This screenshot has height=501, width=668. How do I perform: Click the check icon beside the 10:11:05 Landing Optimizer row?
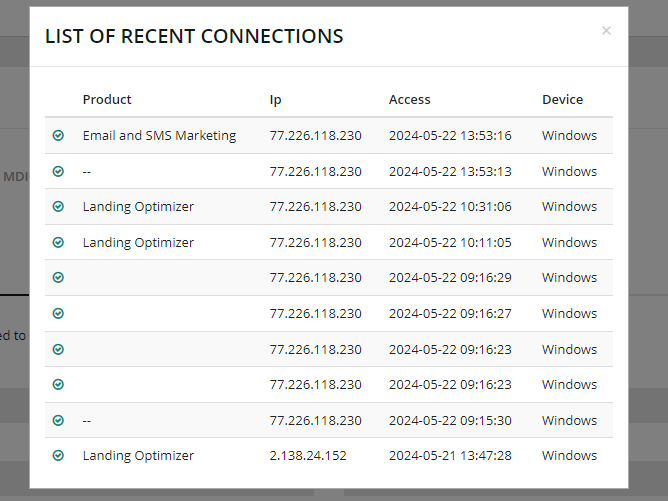tap(58, 243)
